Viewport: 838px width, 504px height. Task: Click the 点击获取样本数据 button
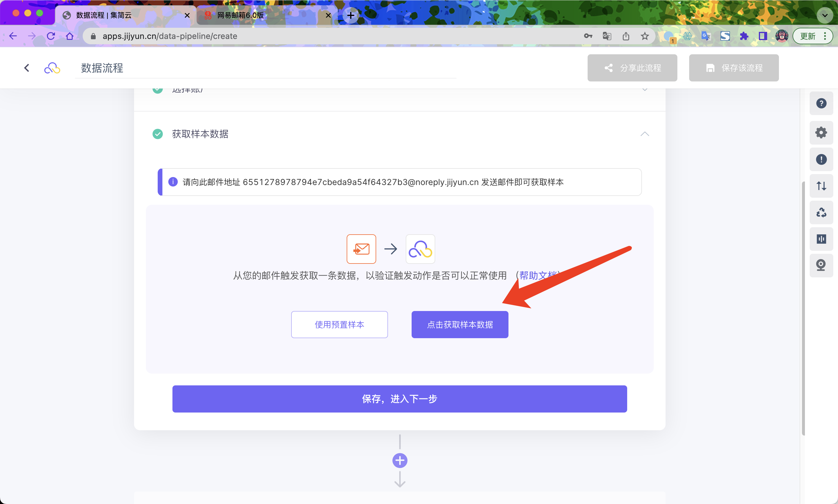[459, 324]
